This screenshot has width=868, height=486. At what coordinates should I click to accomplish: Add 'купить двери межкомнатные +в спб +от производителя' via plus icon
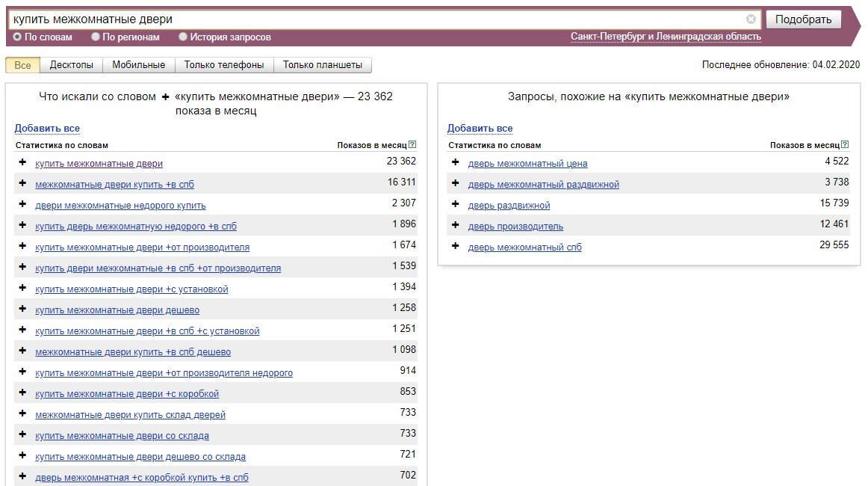tap(22, 267)
